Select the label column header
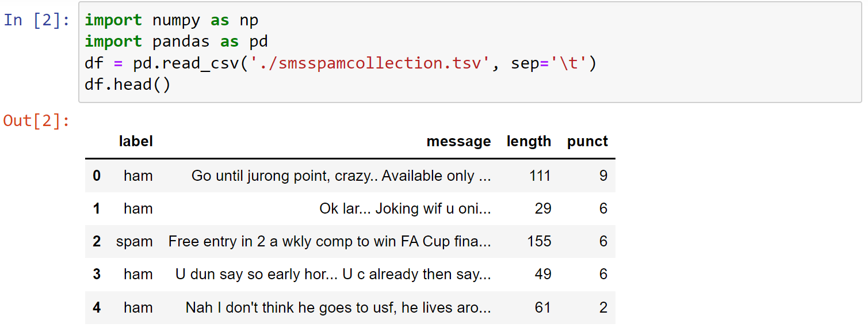The width and height of the screenshot is (868, 327). point(136,141)
